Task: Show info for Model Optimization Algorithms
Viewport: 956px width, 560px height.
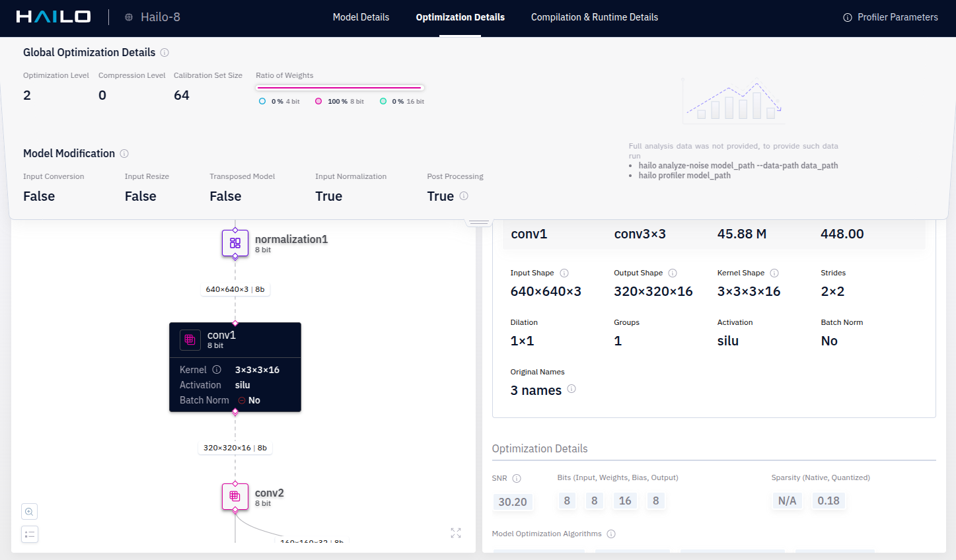Action: (611, 534)
